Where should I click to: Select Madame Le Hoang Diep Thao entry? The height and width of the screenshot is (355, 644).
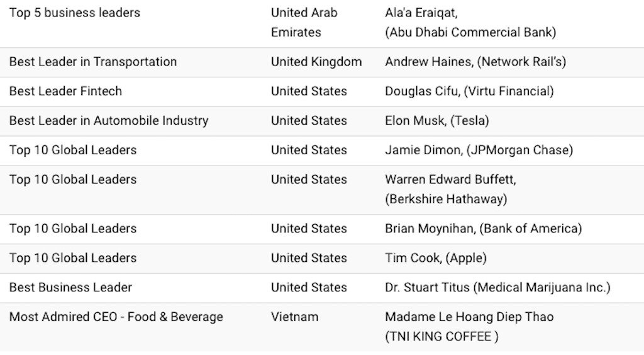pyautogui.click(x=469, y=317)
